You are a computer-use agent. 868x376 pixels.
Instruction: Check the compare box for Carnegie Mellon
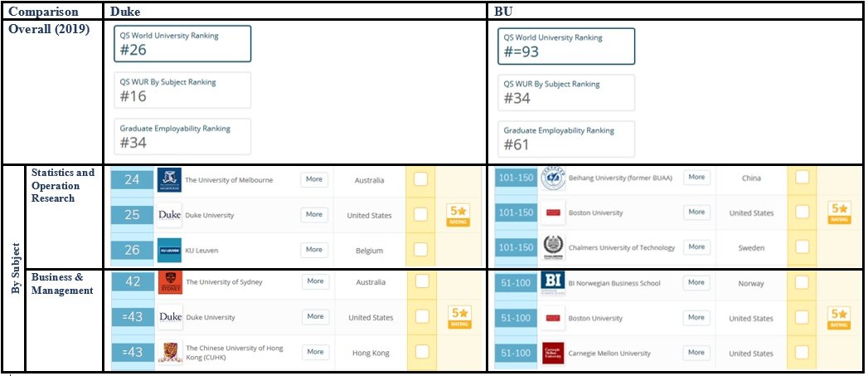coord(803,353)
